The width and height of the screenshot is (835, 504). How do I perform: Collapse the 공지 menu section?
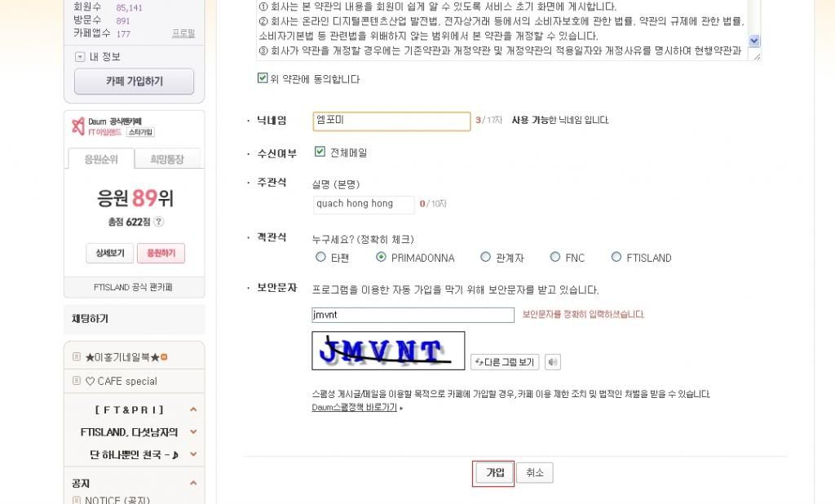point(193,484)
